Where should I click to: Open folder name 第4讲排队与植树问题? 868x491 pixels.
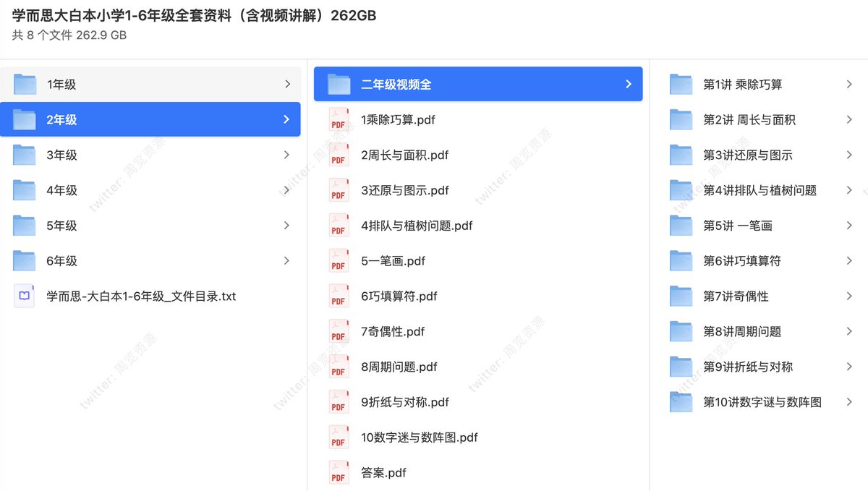click(759, 191)
